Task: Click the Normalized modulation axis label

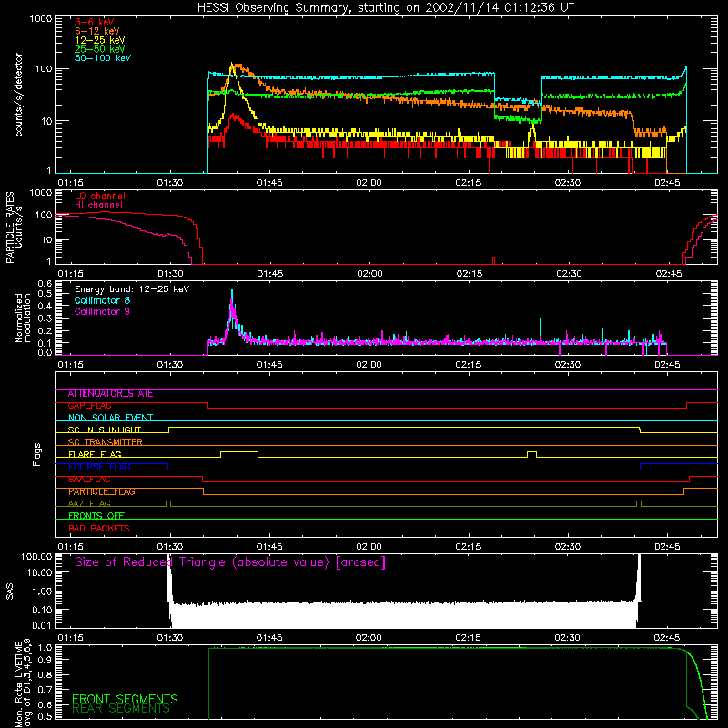Action: pyautogui.click(x=23, y=318)
